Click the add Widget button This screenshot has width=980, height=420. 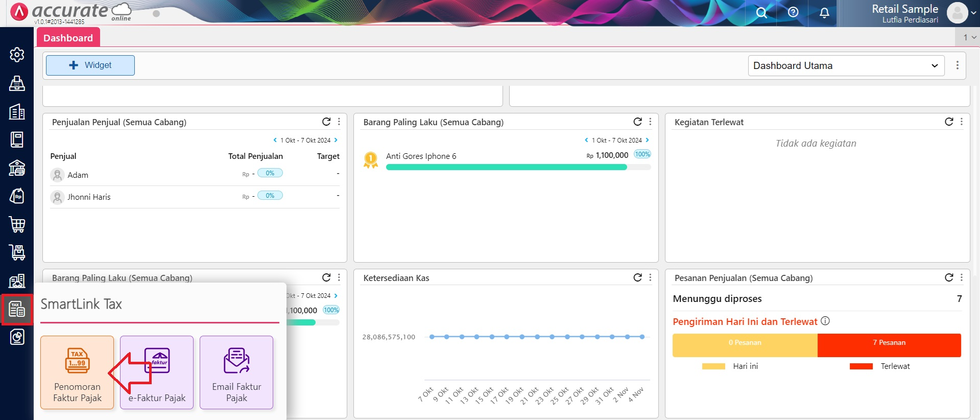90,65
